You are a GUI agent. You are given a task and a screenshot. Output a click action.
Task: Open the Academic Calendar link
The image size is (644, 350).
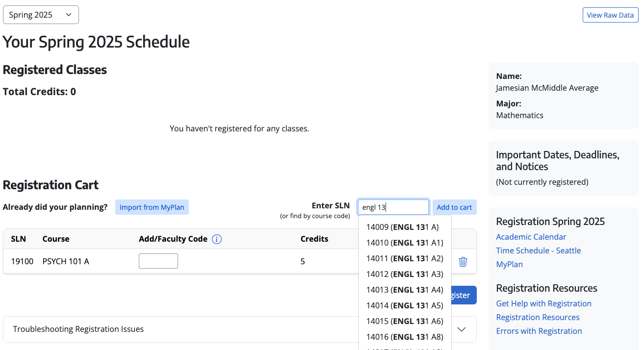531,236
